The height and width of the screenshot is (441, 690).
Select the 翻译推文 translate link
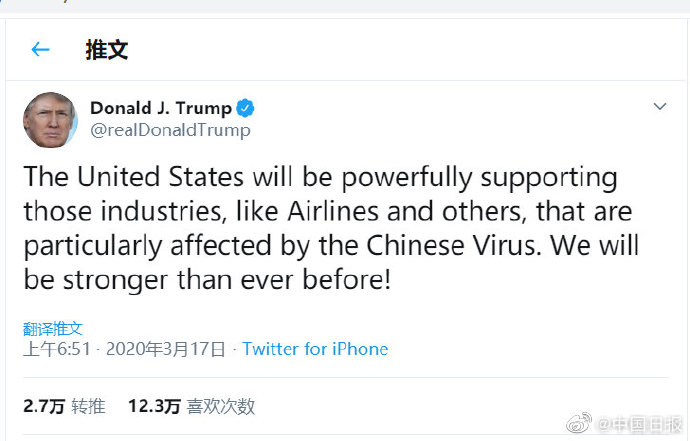52,328
